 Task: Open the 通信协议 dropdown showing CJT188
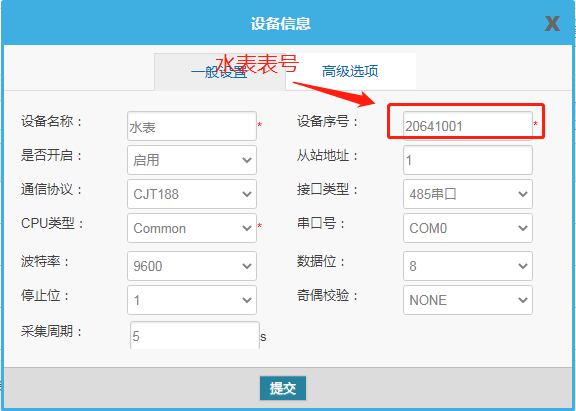(192, 194)
